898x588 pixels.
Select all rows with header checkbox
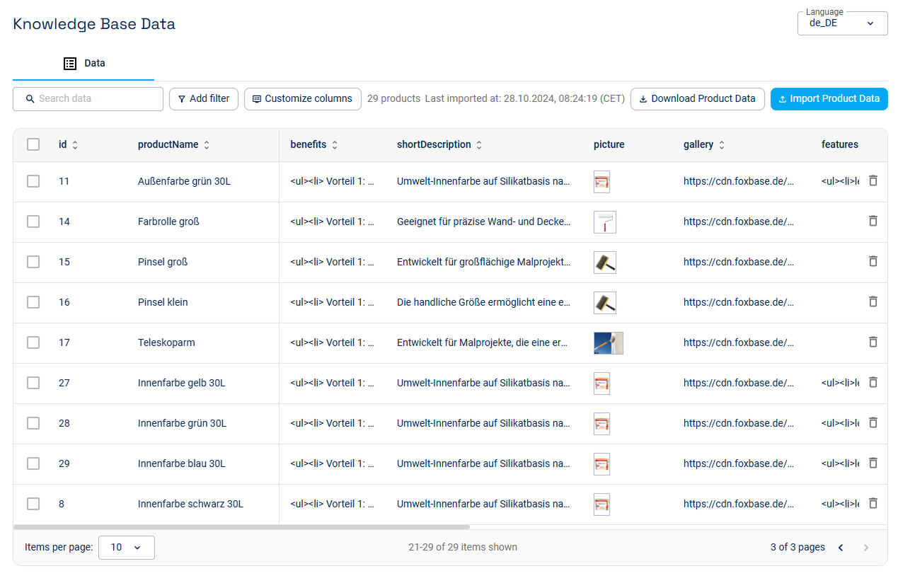pos(33,144)
